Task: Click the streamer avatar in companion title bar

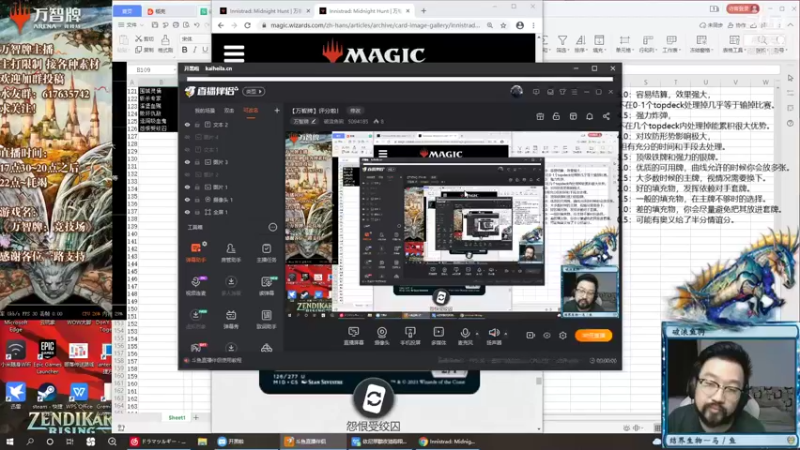Action: pyautogui.click(x=516, y=91)
